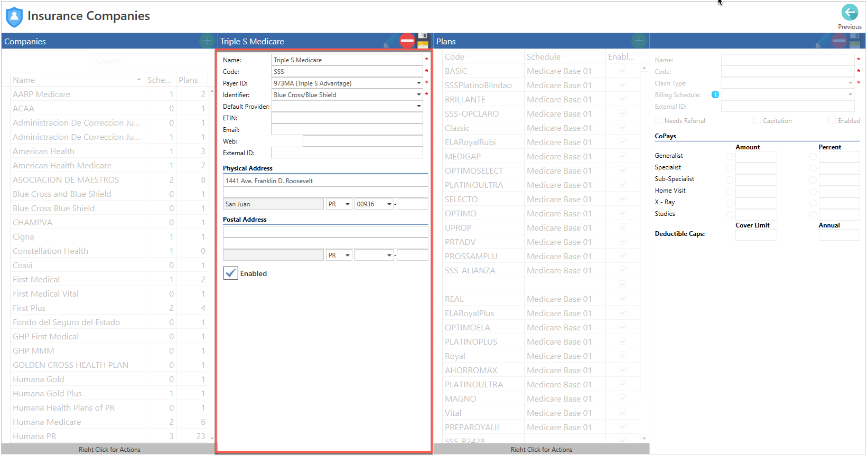Select the Generalist Percent radio button
868x456 pixels.
pos(813,157)
